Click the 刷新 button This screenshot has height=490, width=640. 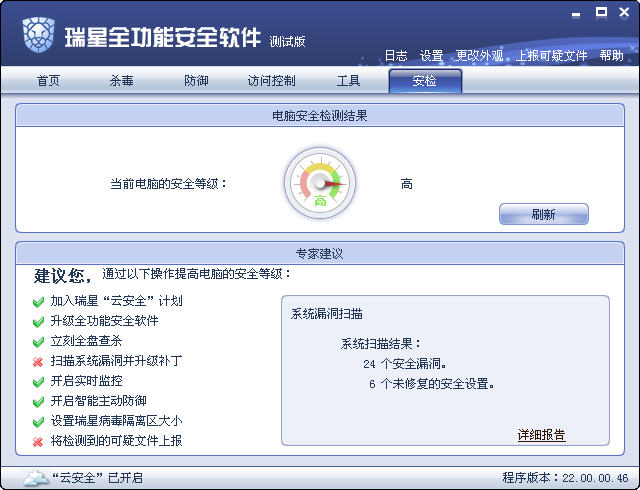point(544,214)
